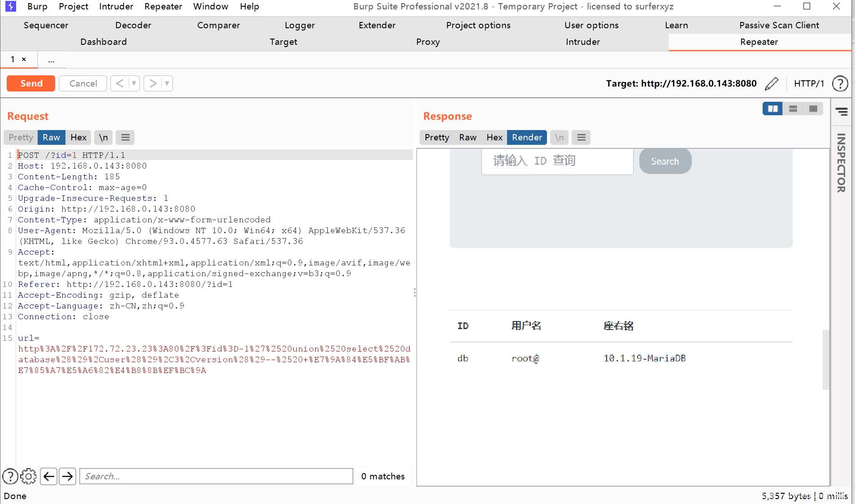Switch response view to Render
The image size is (855, 504).
click(x=527, y=137)
